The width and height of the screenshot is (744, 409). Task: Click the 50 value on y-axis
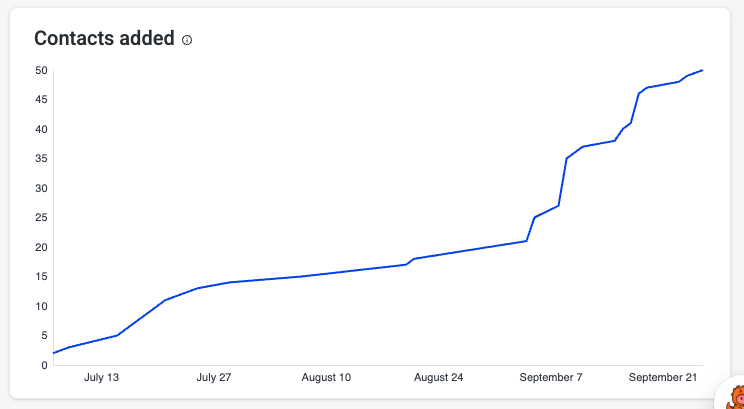point(41,70)
